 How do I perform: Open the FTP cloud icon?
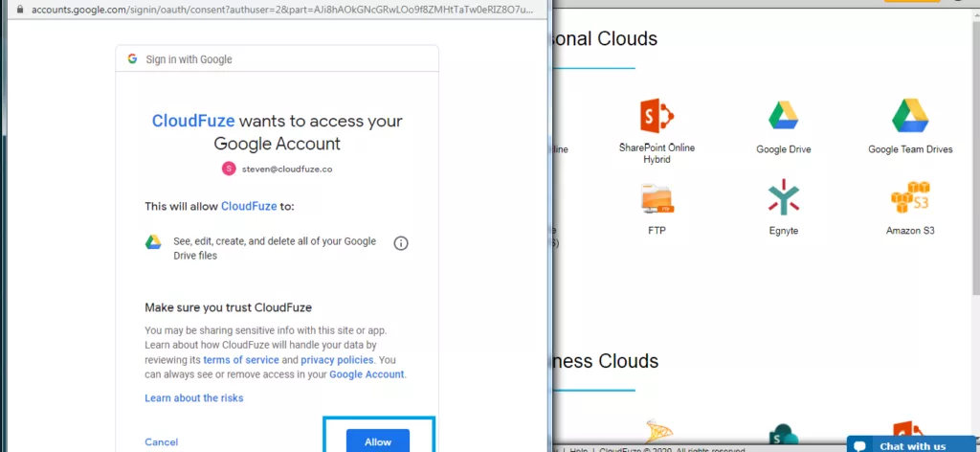(x=657, y=199)
